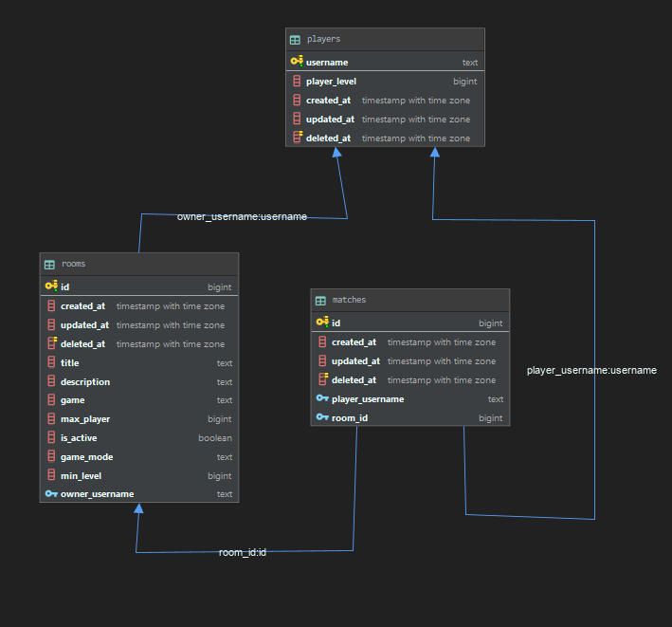Select the matches table title

click(x=349, y=300)
